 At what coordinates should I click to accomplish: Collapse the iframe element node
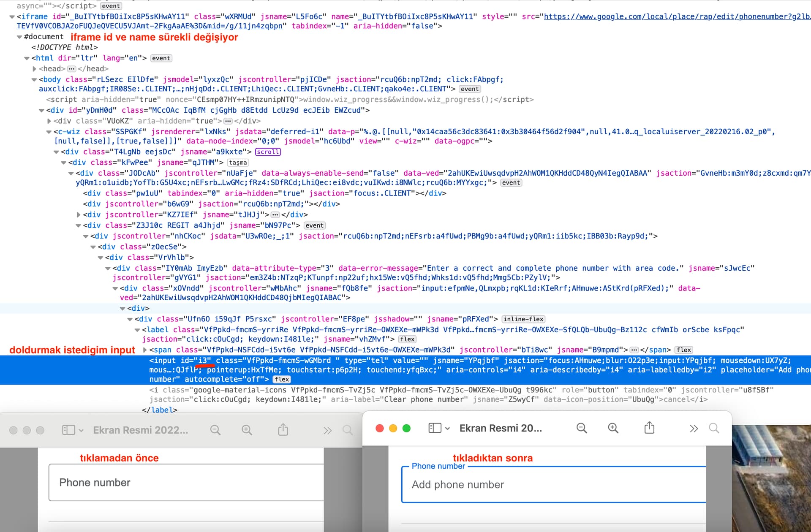[x=12, y=17]
